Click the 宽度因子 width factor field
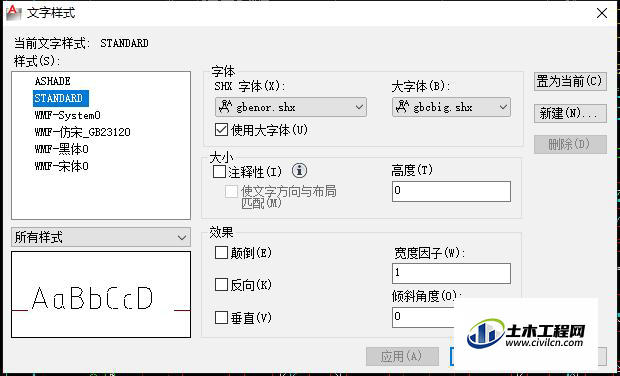620x376 pixels. coord(451,273)
